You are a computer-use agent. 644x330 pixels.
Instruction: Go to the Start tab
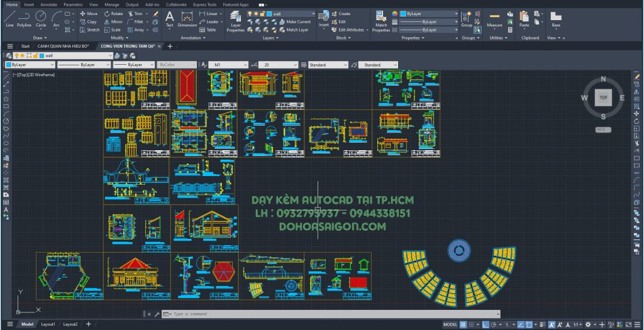(x=25, y=47)
